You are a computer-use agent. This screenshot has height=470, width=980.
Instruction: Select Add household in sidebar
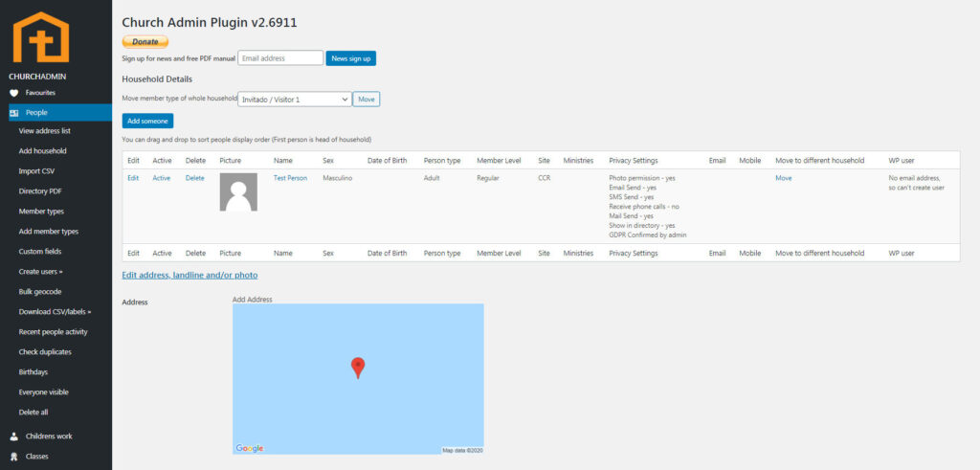coord(42,151)
